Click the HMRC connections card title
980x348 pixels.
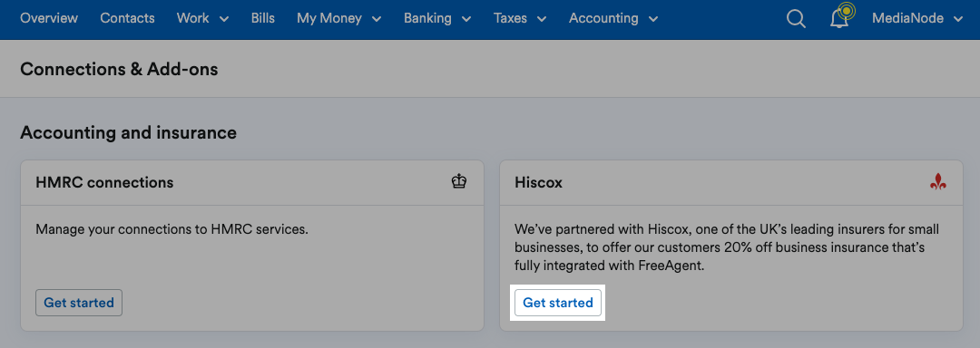point(104,183)
